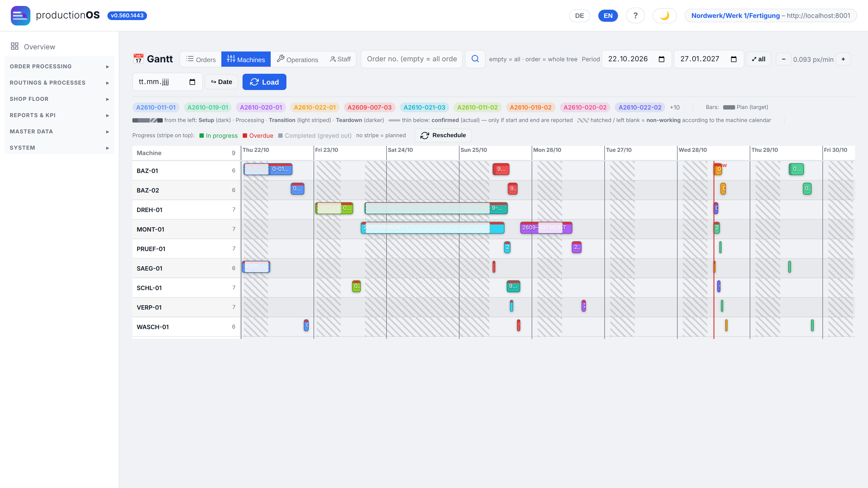The height and width of the screenshot is (488, 868).
Task: Expand SHOP FLOOR section
Action: click(59, 99)
